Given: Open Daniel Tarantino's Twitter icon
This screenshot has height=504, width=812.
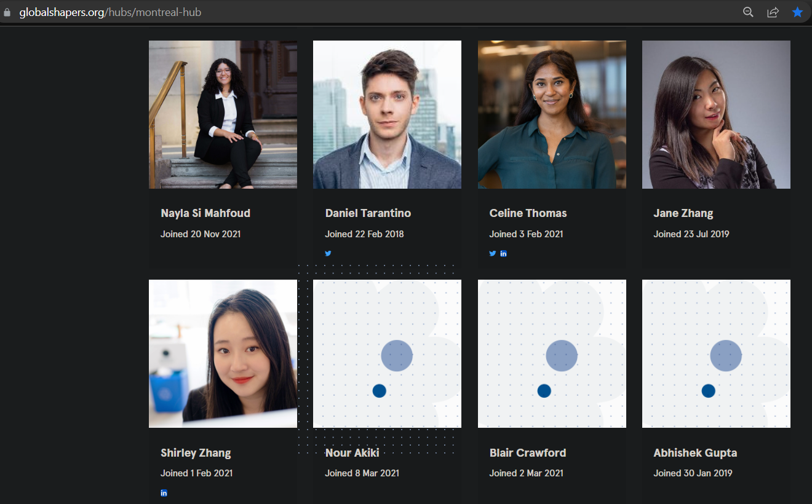Looking at the screenshot, I should (328, 253).
